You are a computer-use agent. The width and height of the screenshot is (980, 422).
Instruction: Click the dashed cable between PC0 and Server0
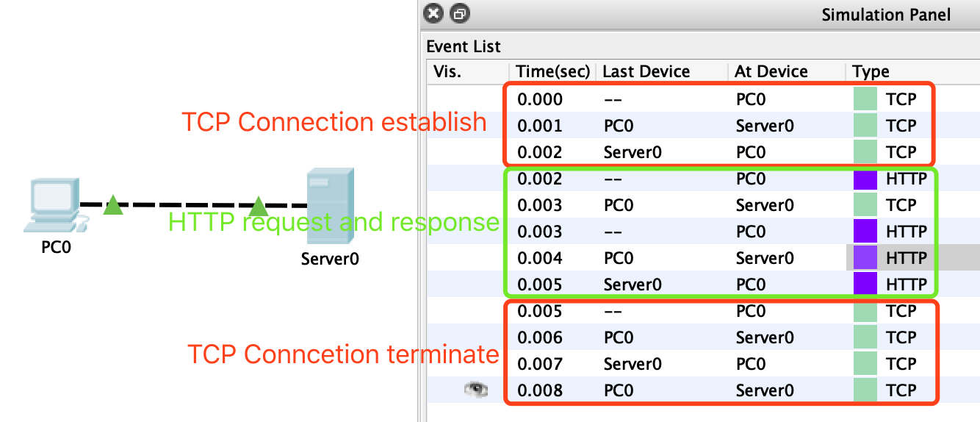coord(184,205)
